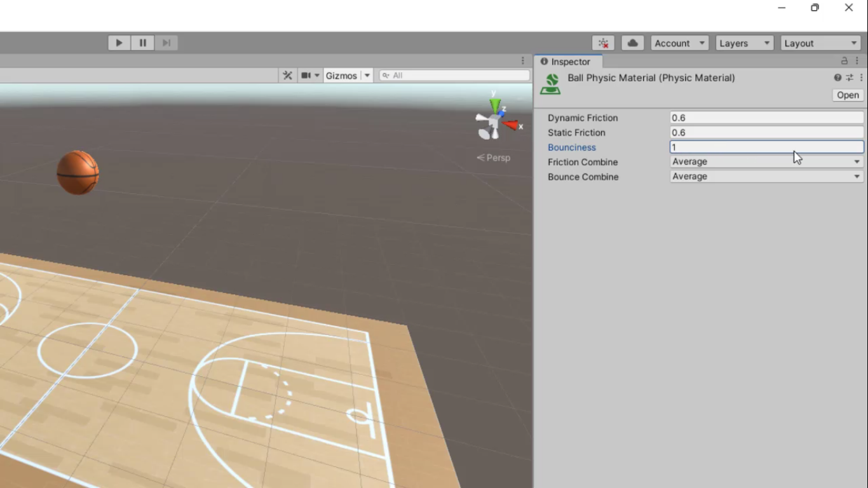868x488 pixels.
Task: Click the Dynamic Friction value field
Action: 766,118
